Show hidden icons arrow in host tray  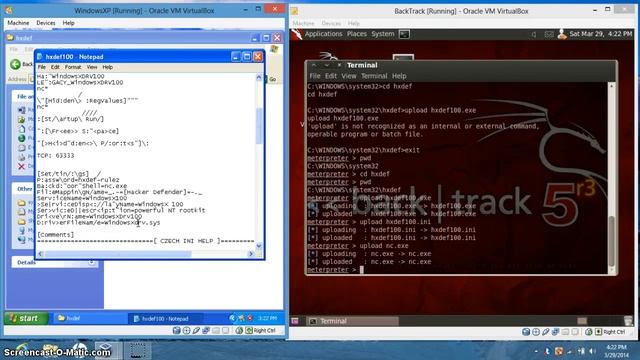[536, 351]
